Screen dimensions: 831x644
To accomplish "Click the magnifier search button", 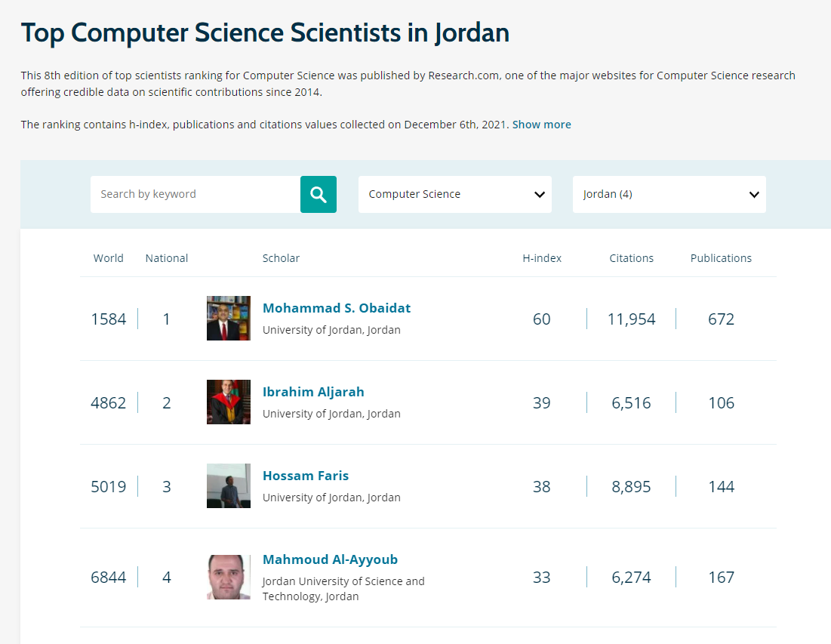I will [318, 194].
